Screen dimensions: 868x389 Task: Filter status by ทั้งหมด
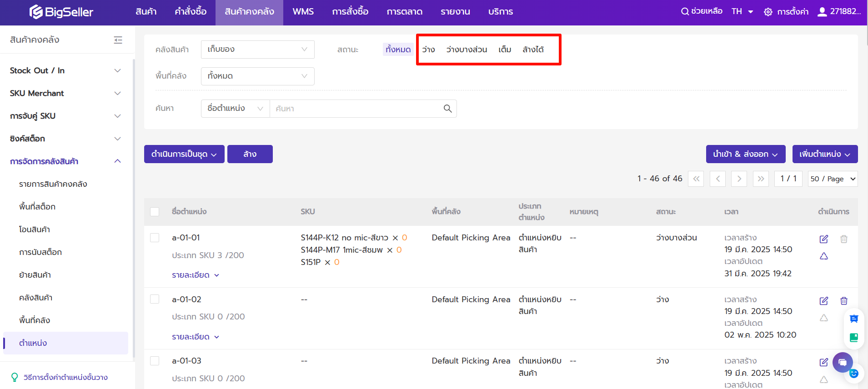pyautogui.click(x=398, y=50)
